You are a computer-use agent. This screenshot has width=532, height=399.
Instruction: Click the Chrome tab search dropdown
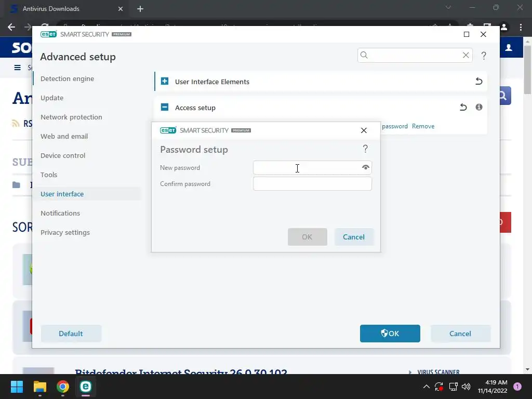(448, 7)
